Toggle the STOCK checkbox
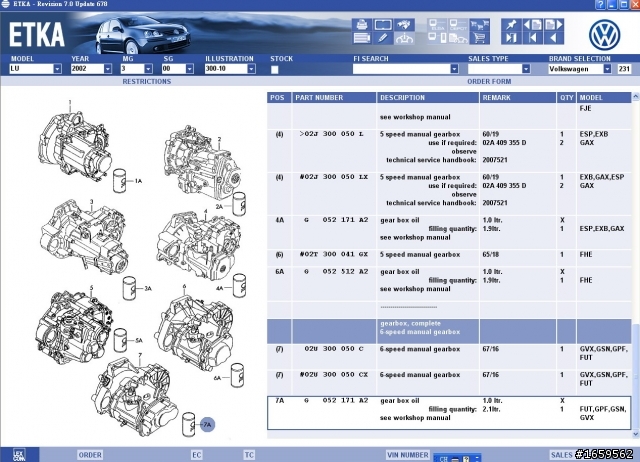 click(x=275, y=69)
